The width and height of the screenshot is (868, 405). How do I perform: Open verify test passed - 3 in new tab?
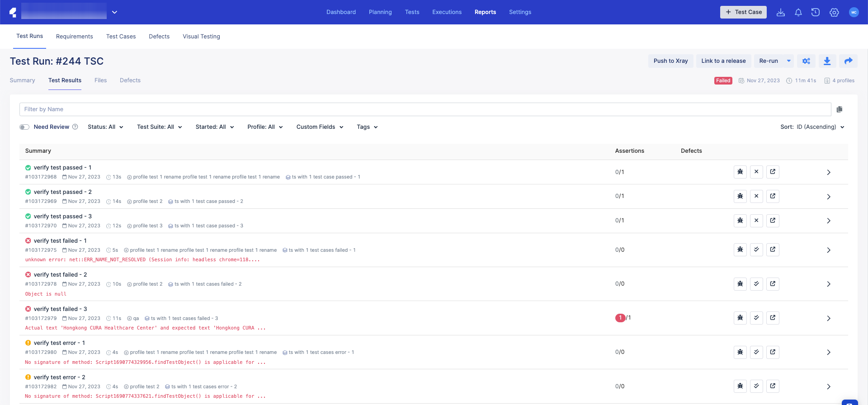click(x=773, y=221)
